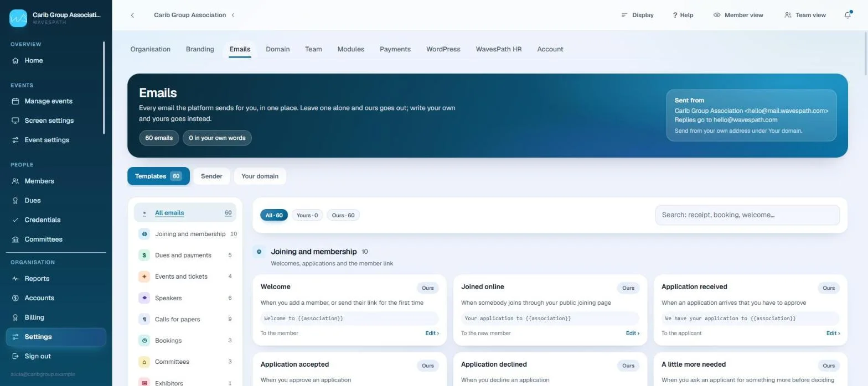Click the back arrow in top bar

(x=132, y=15)
